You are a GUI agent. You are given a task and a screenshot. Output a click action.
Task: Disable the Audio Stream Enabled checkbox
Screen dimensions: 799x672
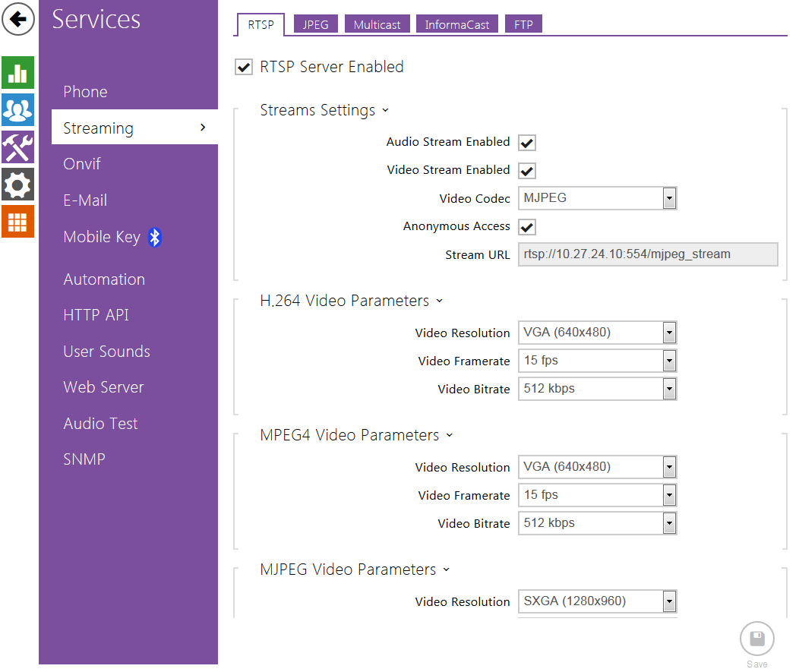click(527, 143)
